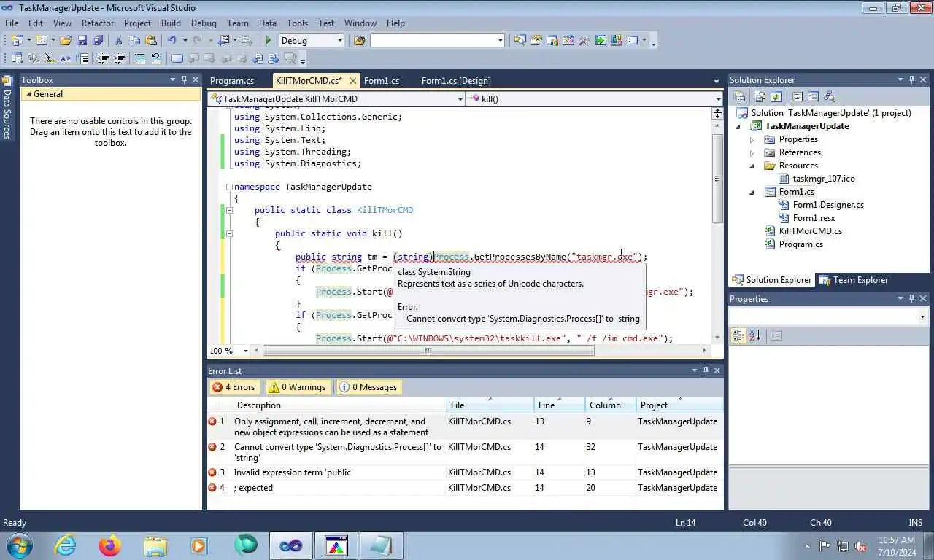
Task: Expand the References node in Solution Explorer
Action: pyautogui.click(x=752, y=152)
